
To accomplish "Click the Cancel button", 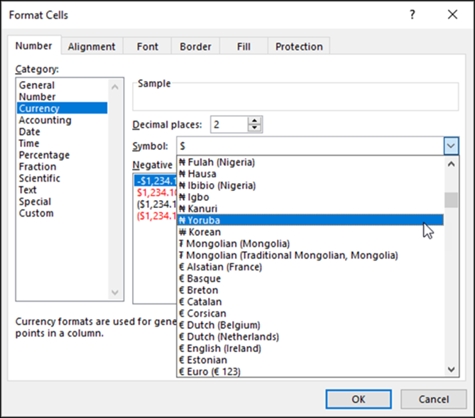I will pos(433,399).
